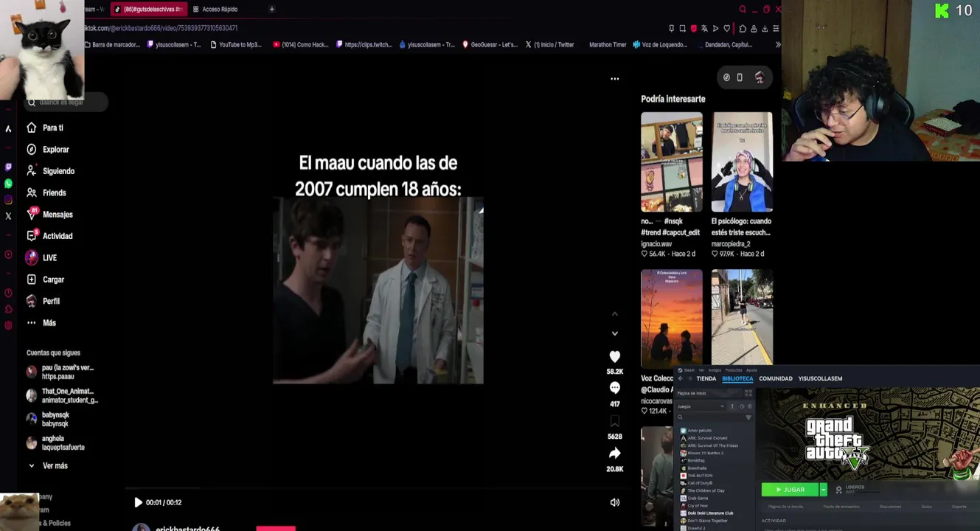Screen dimensions: 980x531
Task: Click the JUGAR button in Steam
Action: 790,490
